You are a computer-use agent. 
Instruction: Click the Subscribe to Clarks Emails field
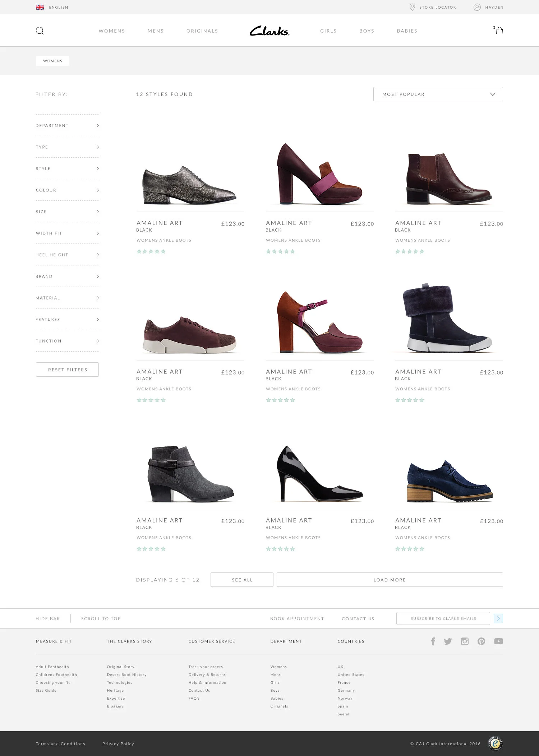click(443, 618)
